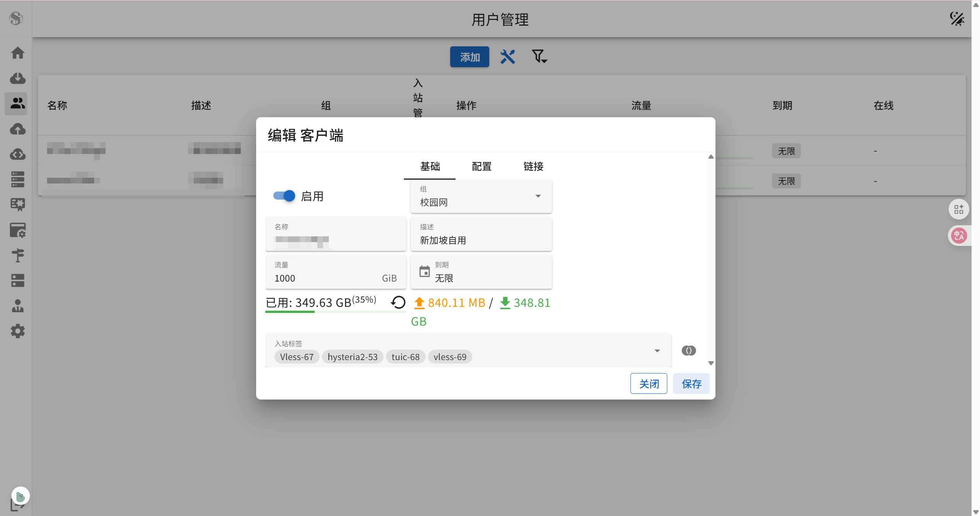Click the 流量 input field with 1000
Screen dimensions: 980x516
pyautogui.click(x=325, y=278)
